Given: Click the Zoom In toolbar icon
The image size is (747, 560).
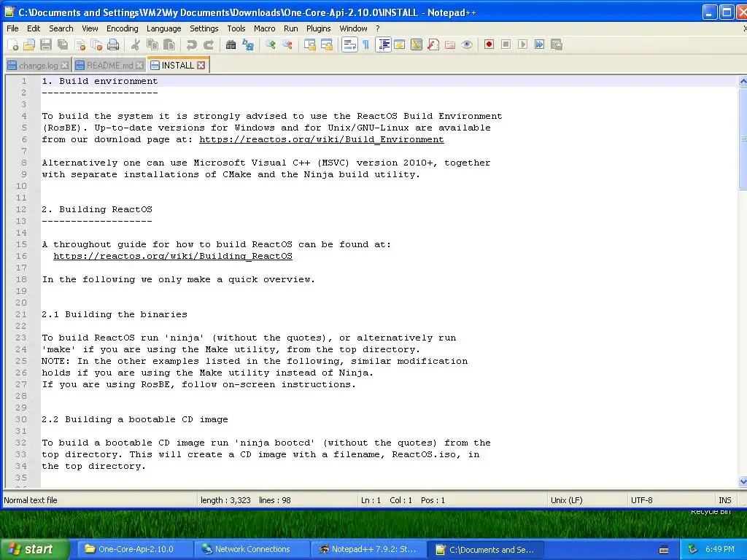Looking at the screenshot, I should [x=271, y=44].
